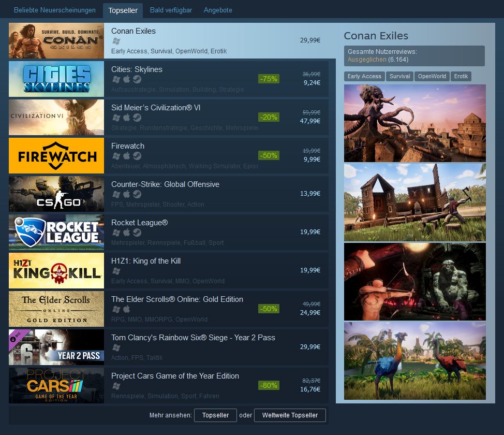Viewport: 504px width, 435px height.
Task: Click the SteamOS platform icon for Firewatch
Action: [x=137, y=156]
